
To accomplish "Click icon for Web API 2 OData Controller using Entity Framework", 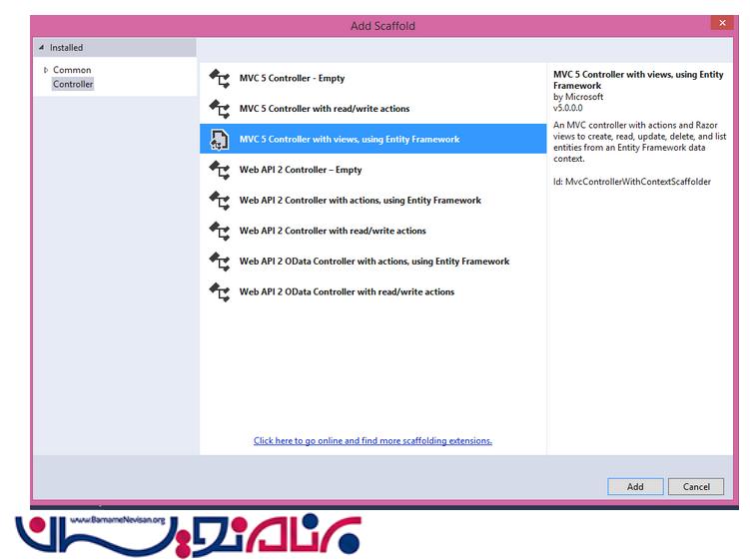I will click(x=220, y=262).
